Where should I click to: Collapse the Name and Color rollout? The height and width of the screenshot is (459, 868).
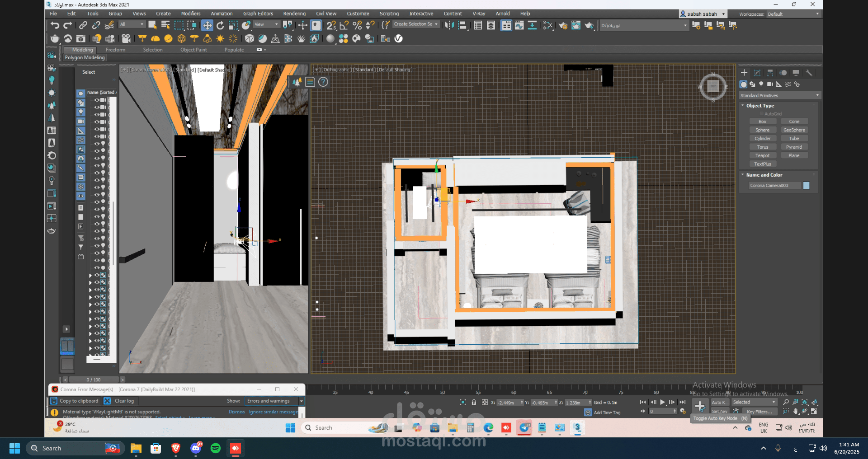(742, 175)
